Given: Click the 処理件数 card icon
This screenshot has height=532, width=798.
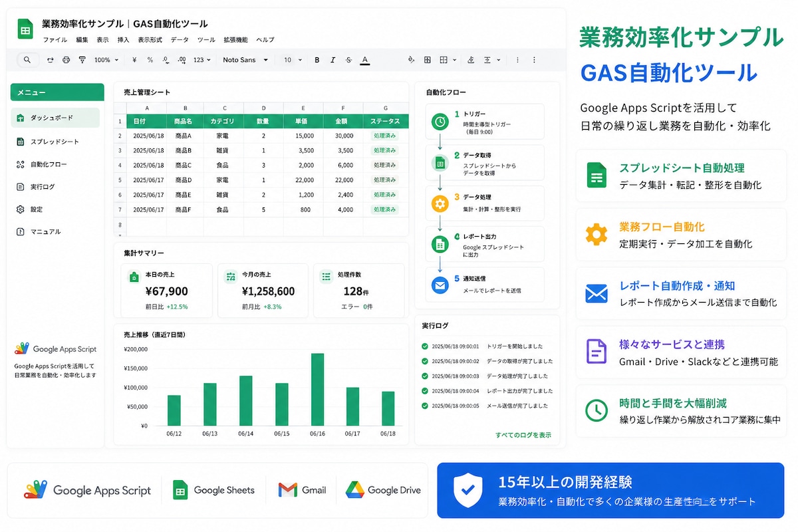Looking at the screenshot, I should [327, 277].
